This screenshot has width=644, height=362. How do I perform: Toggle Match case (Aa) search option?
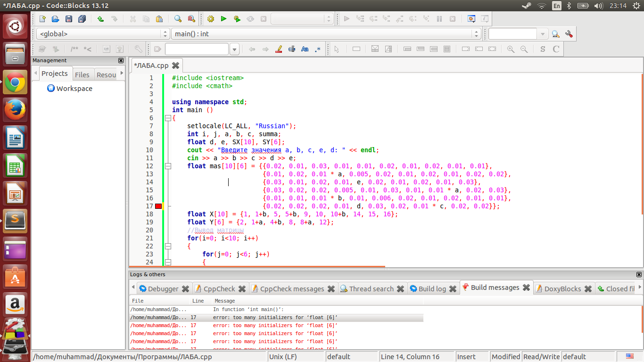pyautogui.click(x=305, y=49)
